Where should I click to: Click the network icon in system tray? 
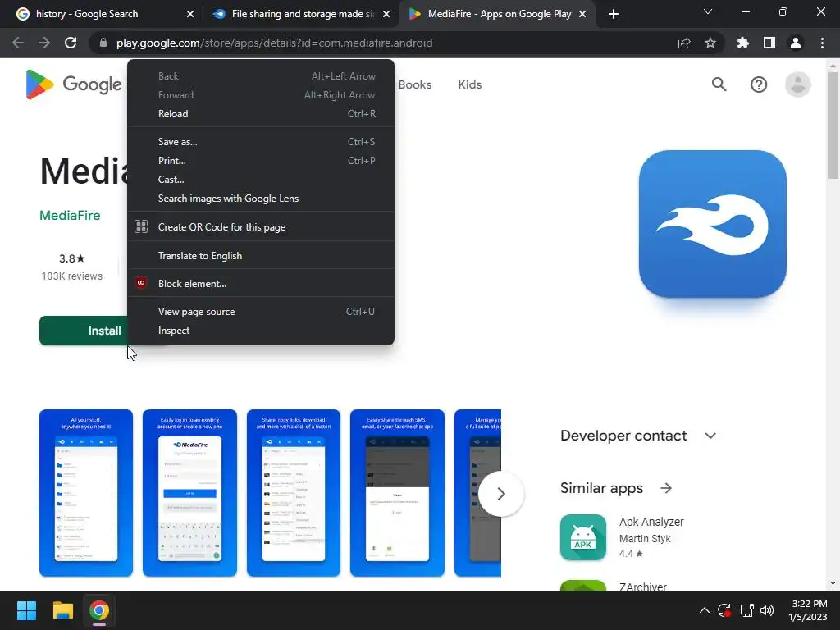pos(746,610)
